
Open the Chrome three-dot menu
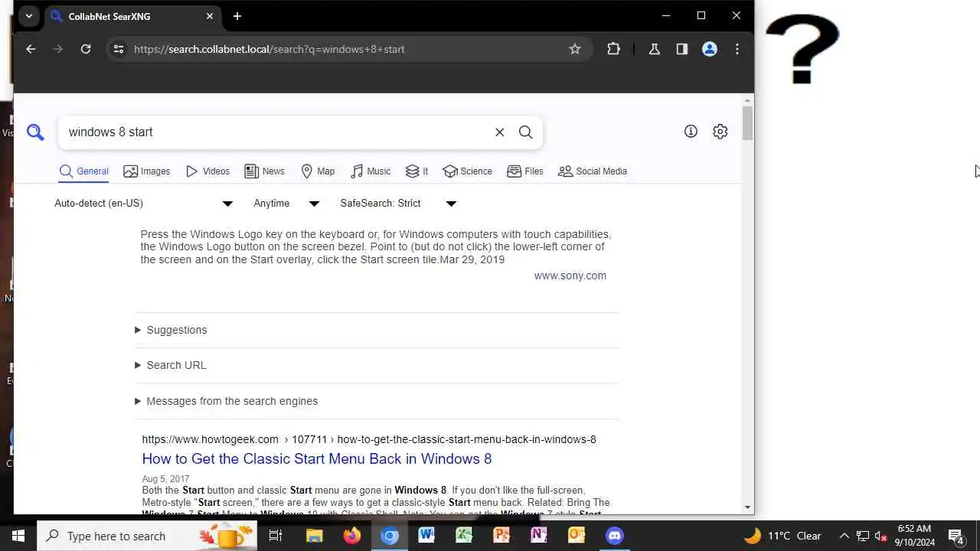click(x=737, y=49)
